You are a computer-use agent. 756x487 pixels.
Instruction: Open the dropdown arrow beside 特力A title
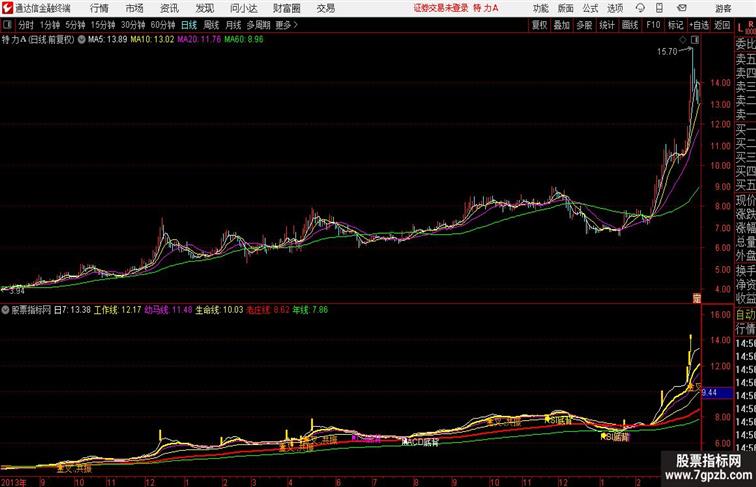(x=81, y=40)
